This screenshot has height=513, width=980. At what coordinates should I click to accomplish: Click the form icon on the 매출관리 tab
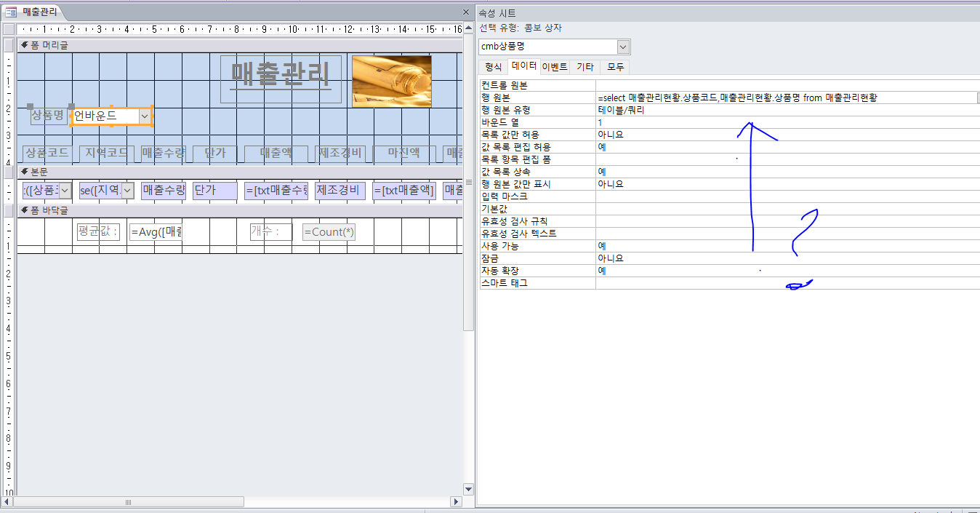pos(11,12)
